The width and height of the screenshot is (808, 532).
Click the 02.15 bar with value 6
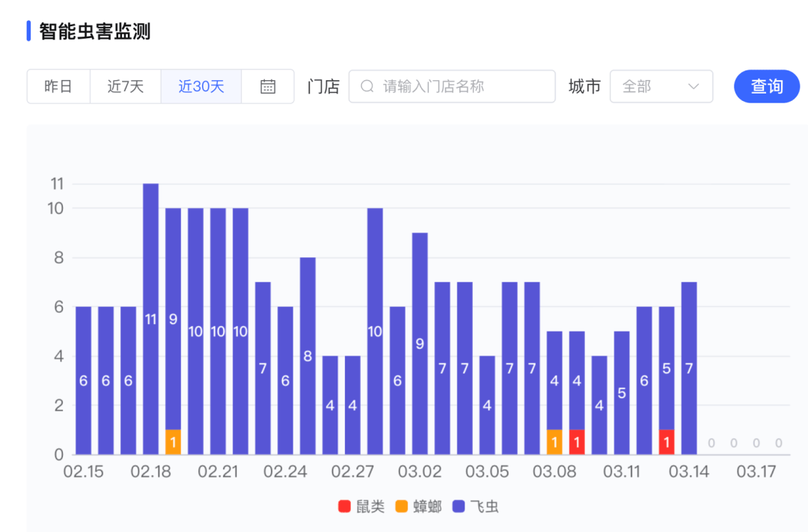[x=83, y=380]
